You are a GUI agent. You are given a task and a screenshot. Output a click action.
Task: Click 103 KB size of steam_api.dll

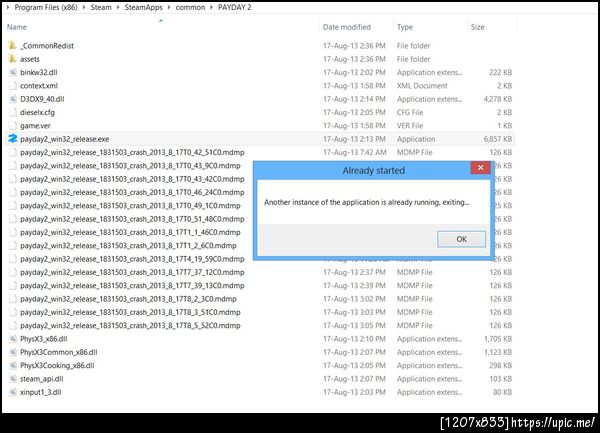(x=501, y=379)
